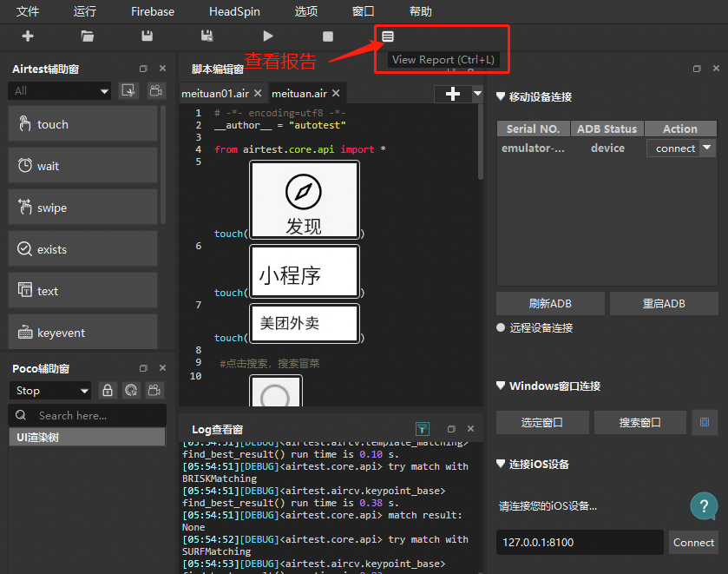Select the text action
Viewport: 728px width, 574px height.
(82, 291)
